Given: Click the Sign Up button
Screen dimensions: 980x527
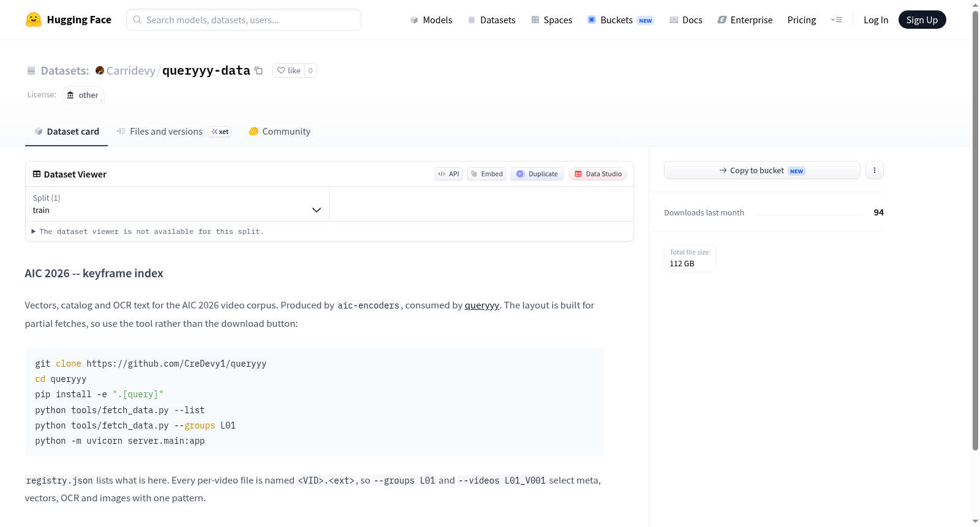Looking at the screenshot, I should [922, 20].
